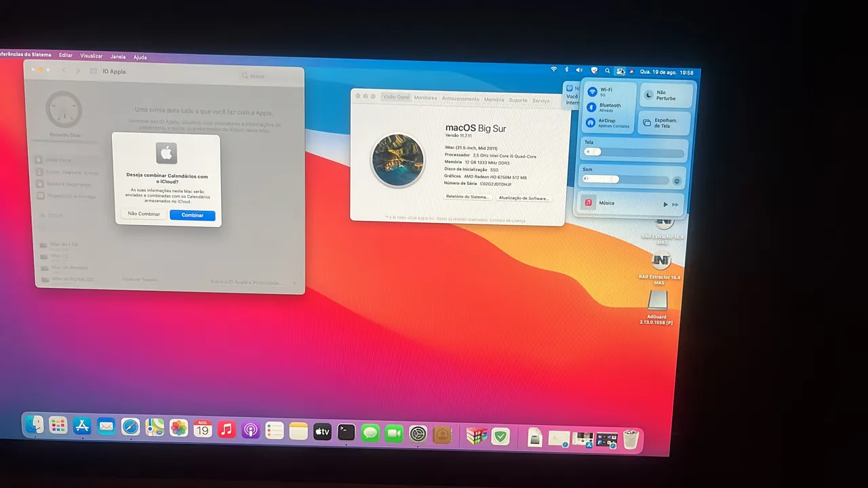
Task: Open the Armazenamento tab
Action: click(x=460, y=99)
